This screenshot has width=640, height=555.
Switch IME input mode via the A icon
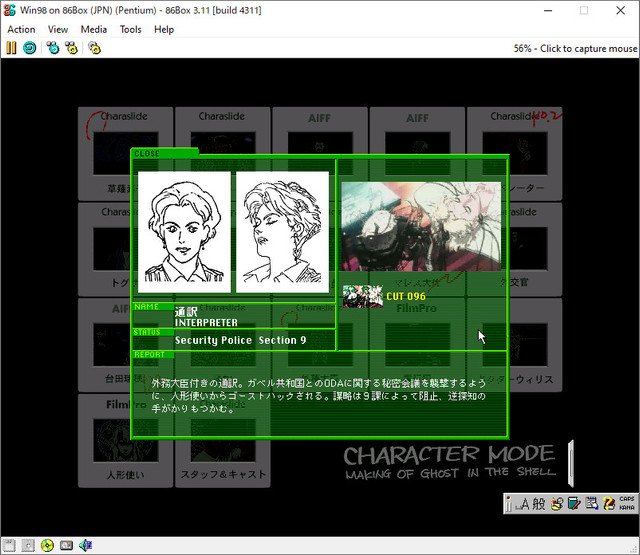[x=522, y=504]
